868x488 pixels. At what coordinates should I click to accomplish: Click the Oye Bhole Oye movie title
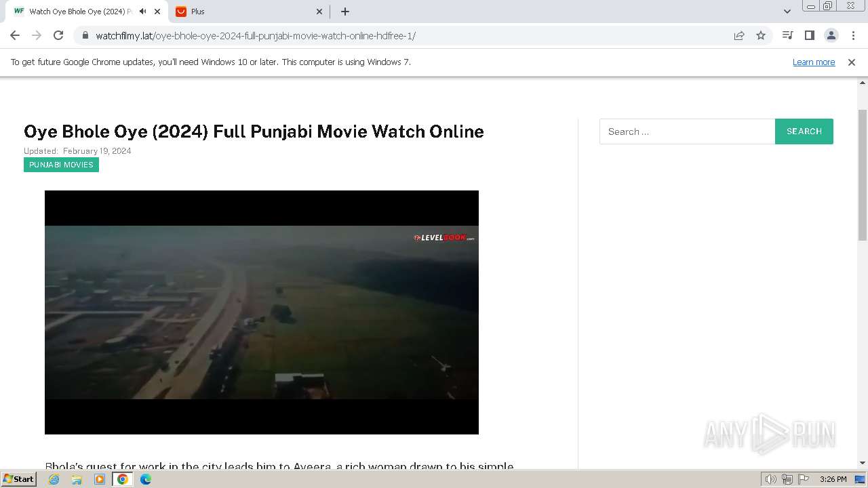(x=254, y=131)
